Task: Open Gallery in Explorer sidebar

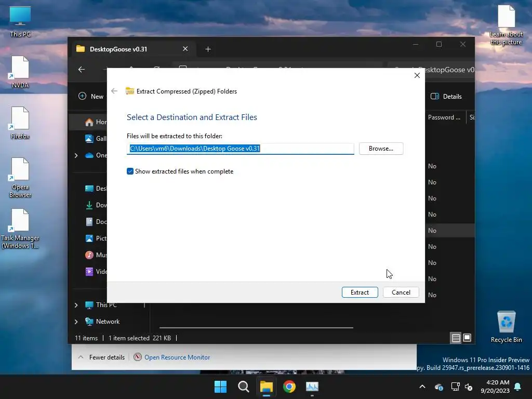Action: pyautogui.click(x=96, y=138)
